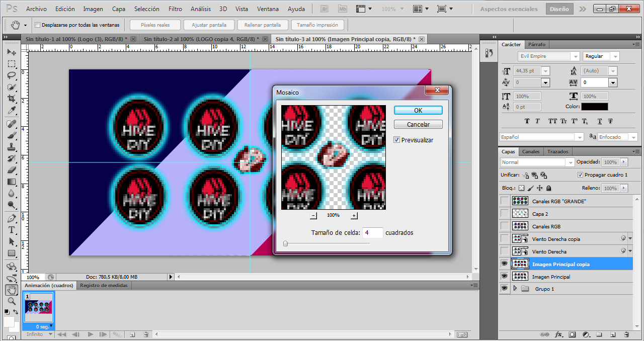Select the Eyedropper tool
This screenshot has width=644, height=341.
tap(12, 111)
